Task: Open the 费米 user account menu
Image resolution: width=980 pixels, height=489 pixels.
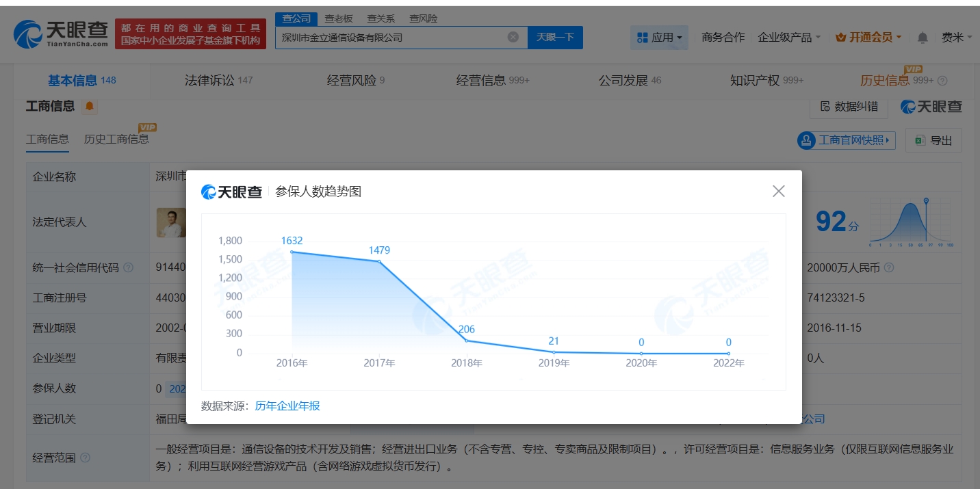Action: [956, 38]
